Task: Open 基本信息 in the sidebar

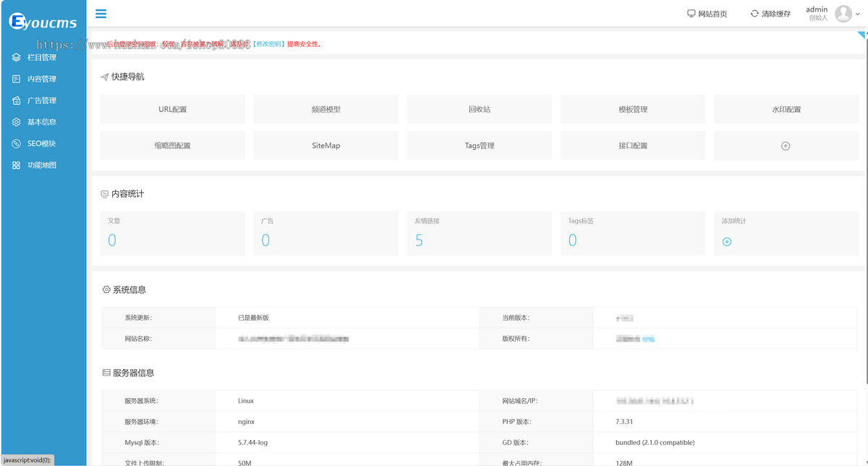Action: [x=43, y=122]
